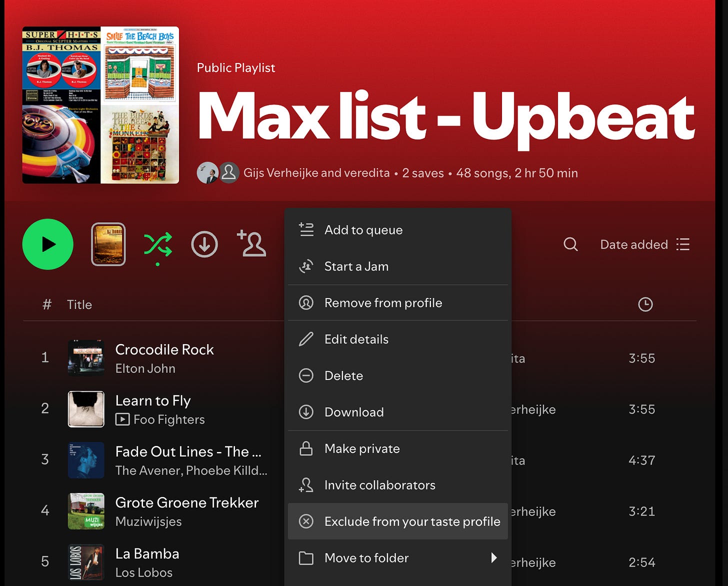Click the Add to queue icon
The height and width of the screenshot is (586, 728).
(306, 229)
